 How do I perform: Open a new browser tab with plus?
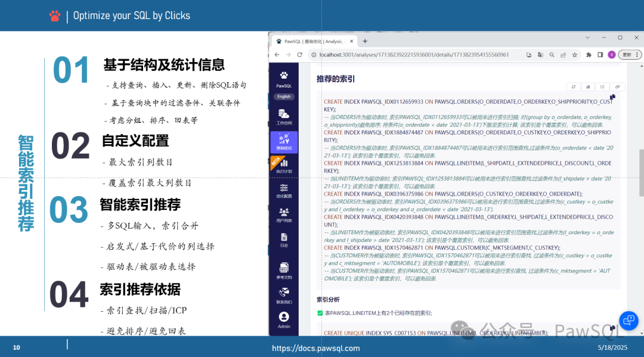tap(365, 42)
